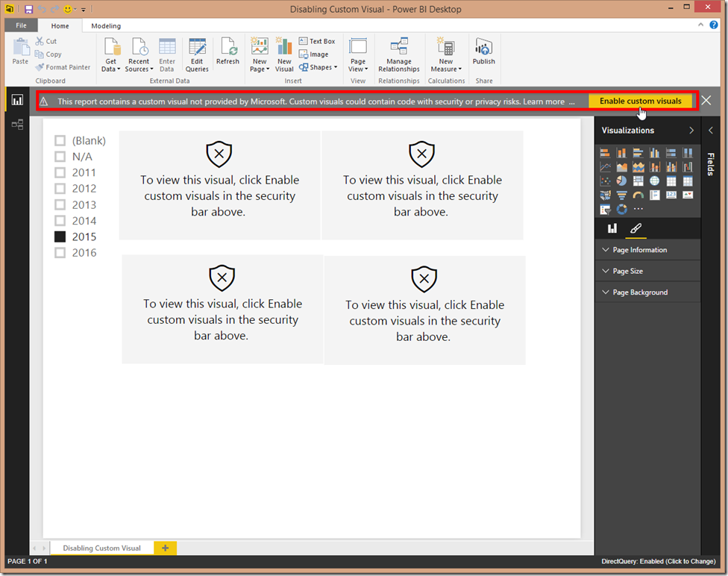Check the 2011 slicer checkbox
The width and height of the screenshot is (728, 576).
(x=60, y=173)
